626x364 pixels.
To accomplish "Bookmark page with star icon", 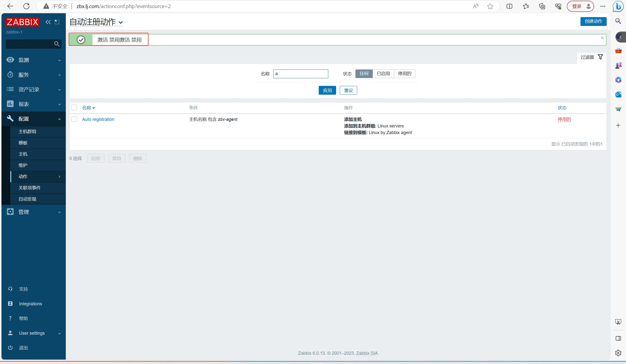I will click(490, 6).
